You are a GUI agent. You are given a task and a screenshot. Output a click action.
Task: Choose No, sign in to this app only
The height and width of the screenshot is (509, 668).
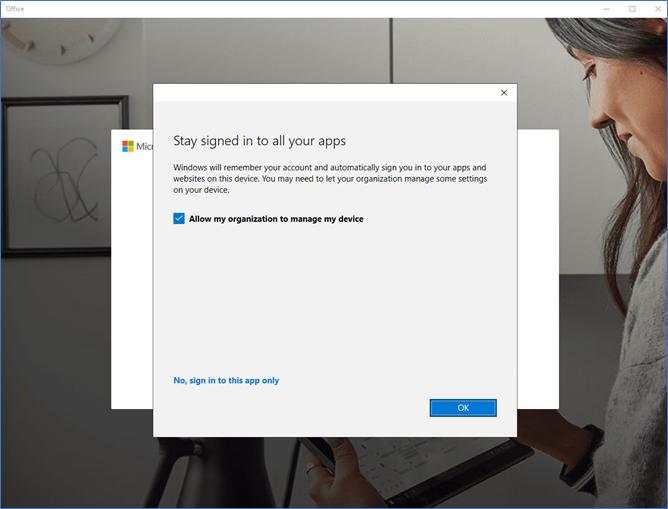[226, 380]
